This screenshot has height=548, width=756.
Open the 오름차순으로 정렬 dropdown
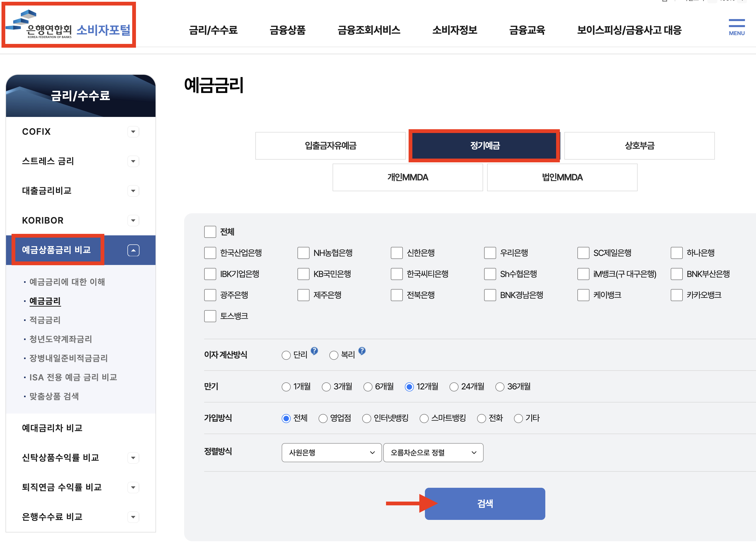tap(433, 453)
